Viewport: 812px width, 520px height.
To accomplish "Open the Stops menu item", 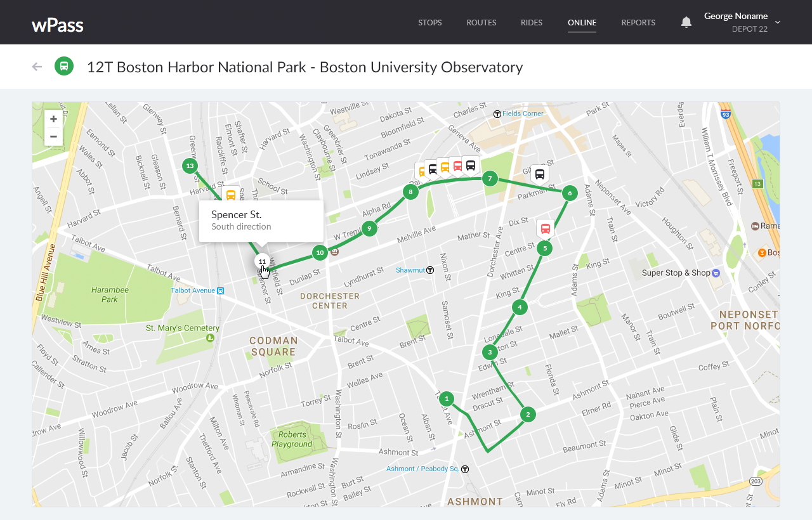I will (429, 23).
